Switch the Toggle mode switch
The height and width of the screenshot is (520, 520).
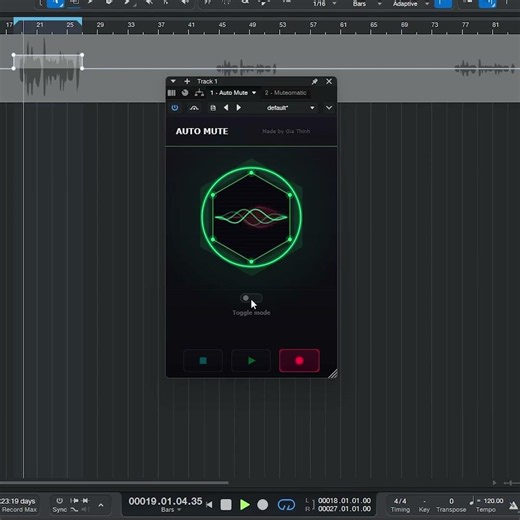pos(251,298)
